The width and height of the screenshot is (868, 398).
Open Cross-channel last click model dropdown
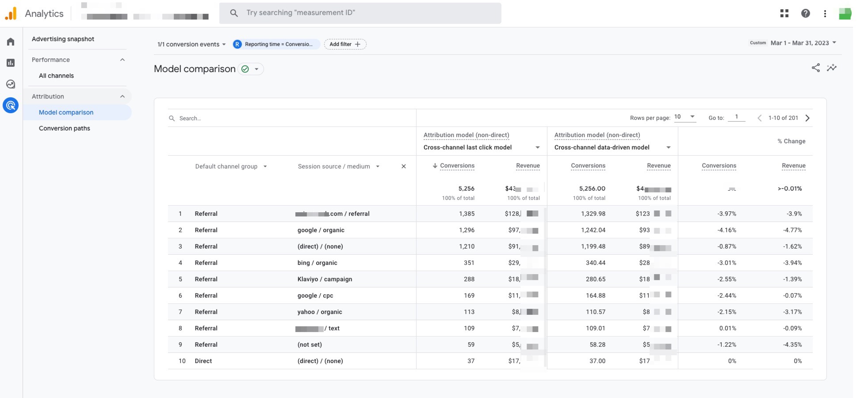[482, 147]
